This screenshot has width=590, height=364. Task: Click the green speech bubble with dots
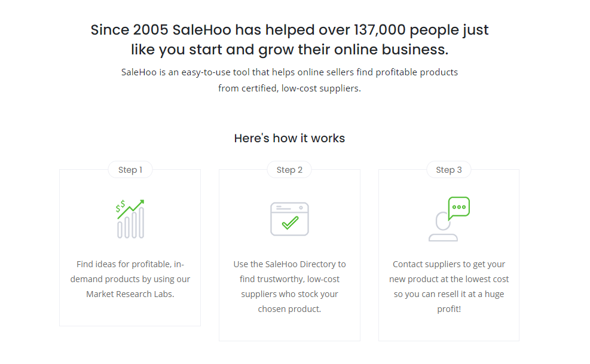tap(459, 207)
